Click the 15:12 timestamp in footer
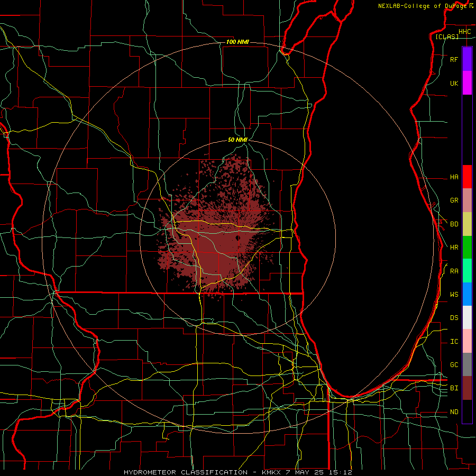 (341, 472)
